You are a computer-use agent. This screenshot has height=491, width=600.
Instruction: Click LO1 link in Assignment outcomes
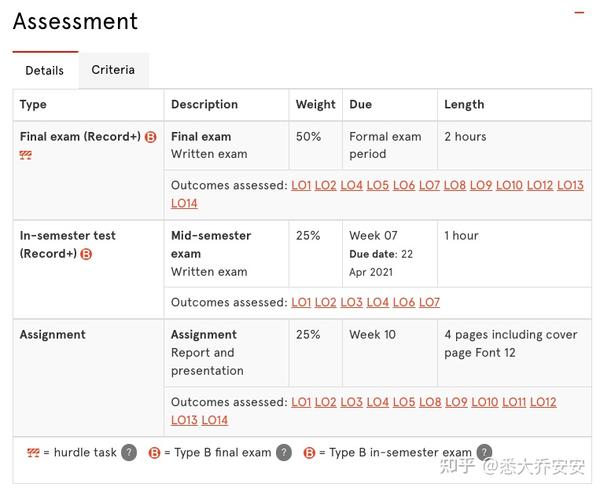301,402
